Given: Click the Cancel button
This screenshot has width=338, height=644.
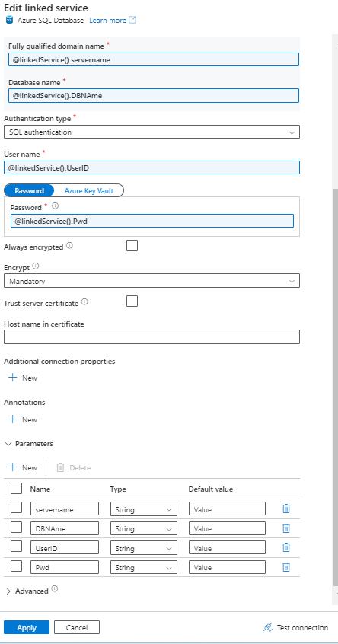Looking at the screenshot, I should tap(77, 627).
